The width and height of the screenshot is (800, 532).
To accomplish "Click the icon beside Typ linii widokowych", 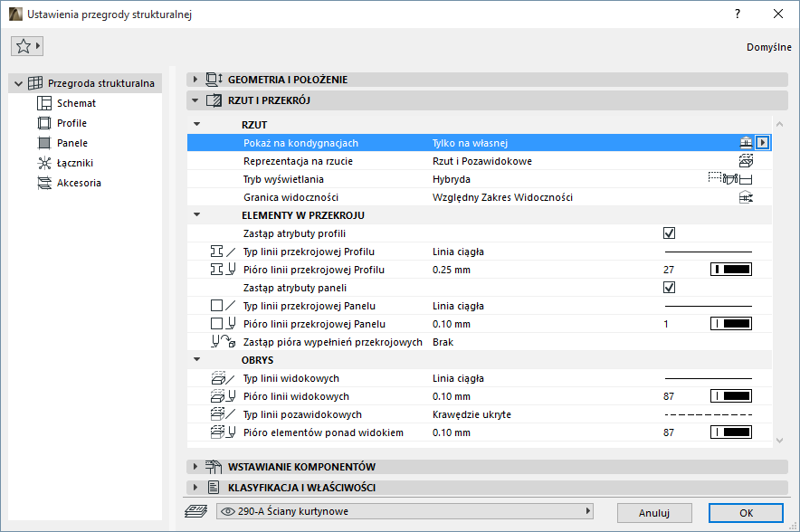I will pyautogui.click(x=223, y=378).
